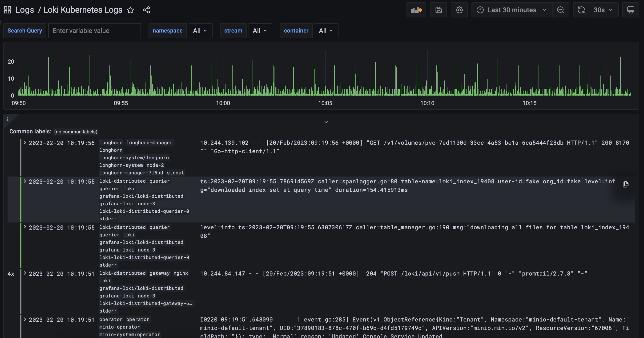Click the Search Query input field
644x338 pixels.
click(94, 31)
